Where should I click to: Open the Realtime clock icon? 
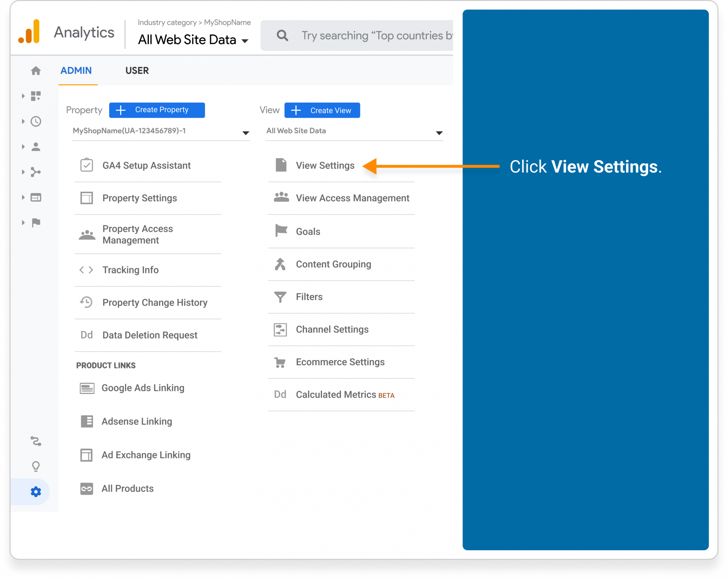(x=36, y=121)
